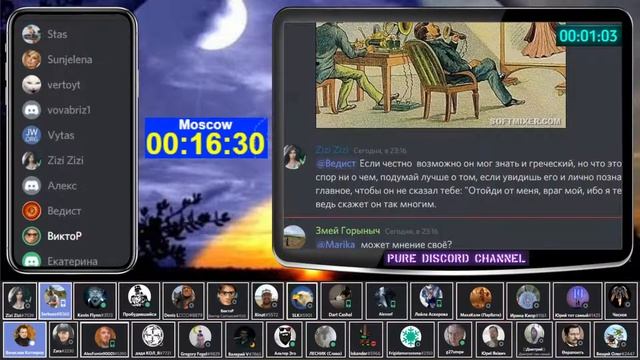
Task: Select the white cat avatar of vertoyt
Action: [31, 84]
